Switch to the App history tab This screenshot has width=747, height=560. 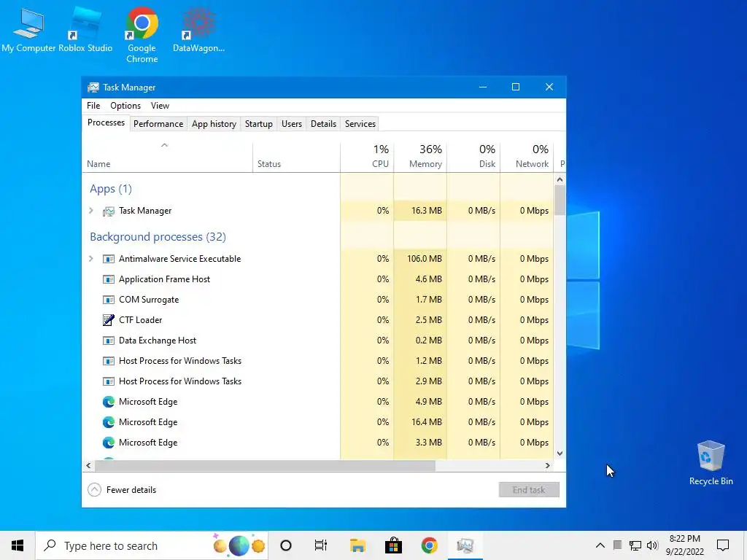point(214,124)
